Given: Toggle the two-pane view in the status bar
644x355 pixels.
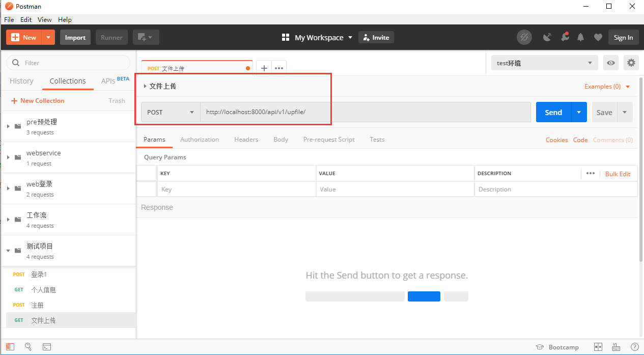Looking at the screenshot, I should click(598, 347).
